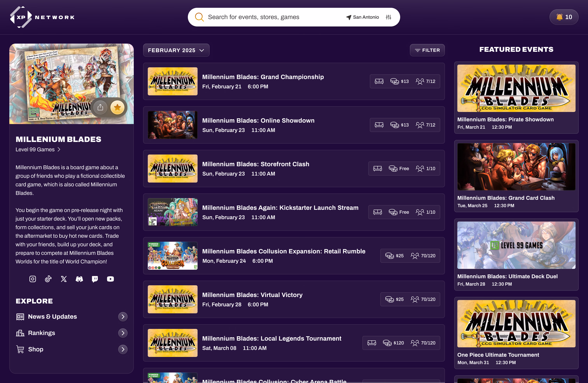588x383 pixels.
Task: Click the Filter button
Action: 427,50
